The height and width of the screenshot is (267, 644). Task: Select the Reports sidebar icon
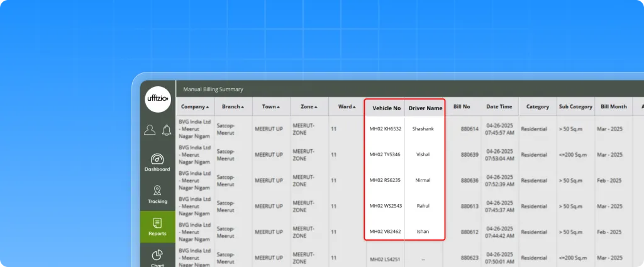pos(157,226)
